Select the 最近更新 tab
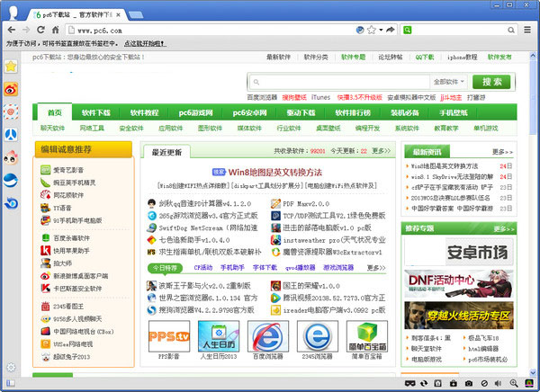 pos(166,152)
